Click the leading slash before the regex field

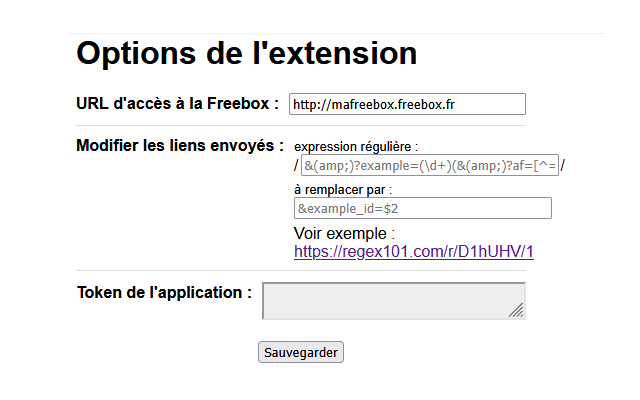pos(297,166)
